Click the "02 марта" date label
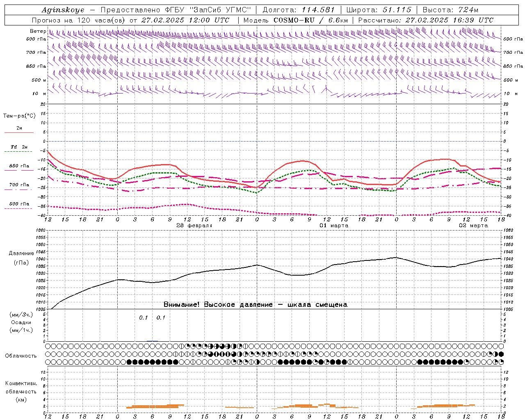 click(x=473, y=226)
